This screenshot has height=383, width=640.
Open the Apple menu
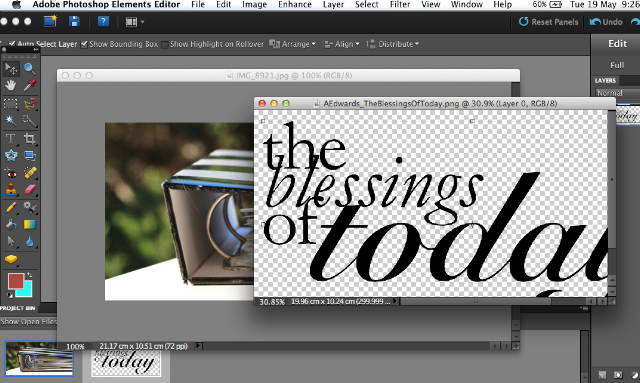(16, 4)
